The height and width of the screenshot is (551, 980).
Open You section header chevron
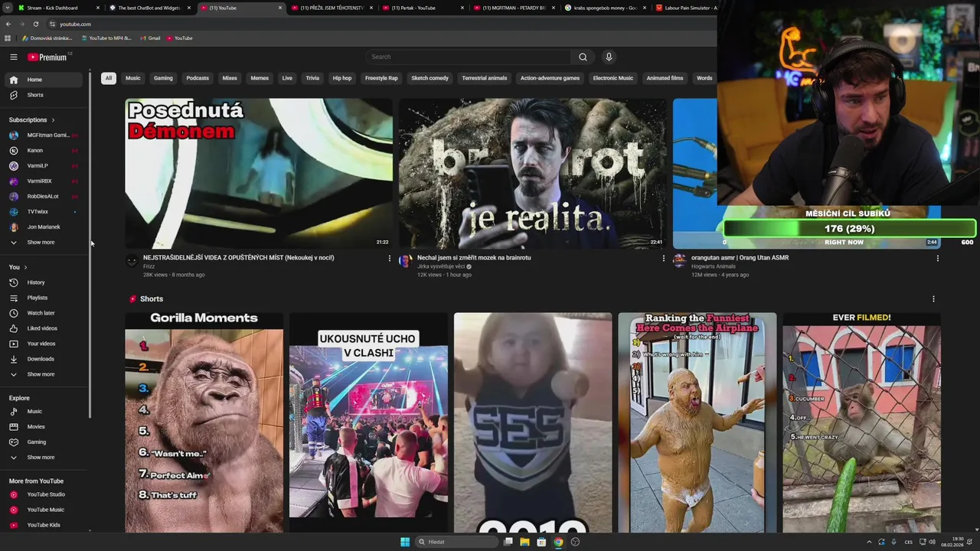tap(25, 267)
